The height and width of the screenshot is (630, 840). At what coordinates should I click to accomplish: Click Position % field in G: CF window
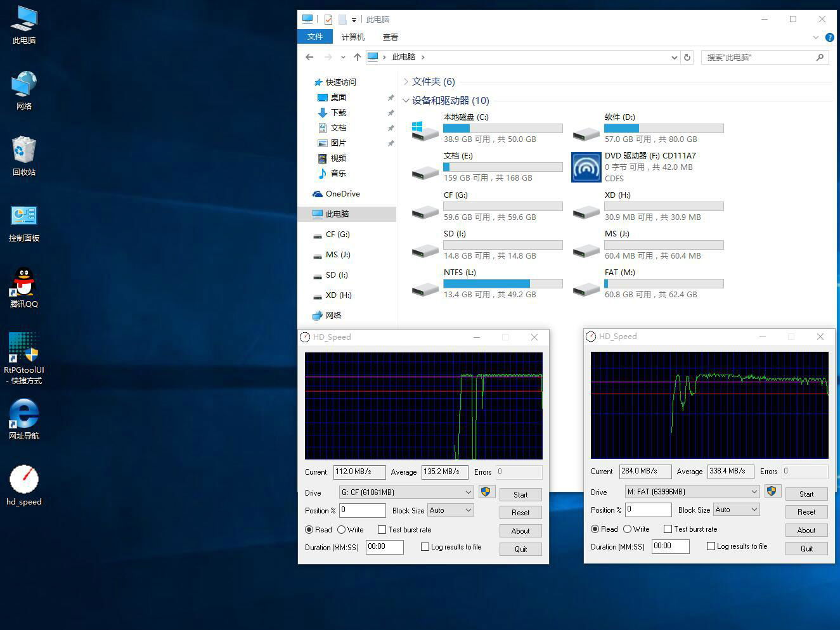point(363,510)
